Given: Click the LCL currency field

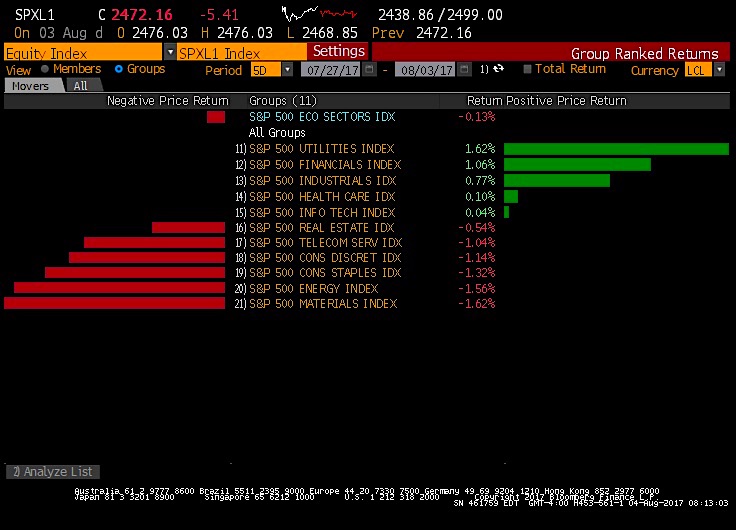Looking at the screenshot, I should point(698,70).
